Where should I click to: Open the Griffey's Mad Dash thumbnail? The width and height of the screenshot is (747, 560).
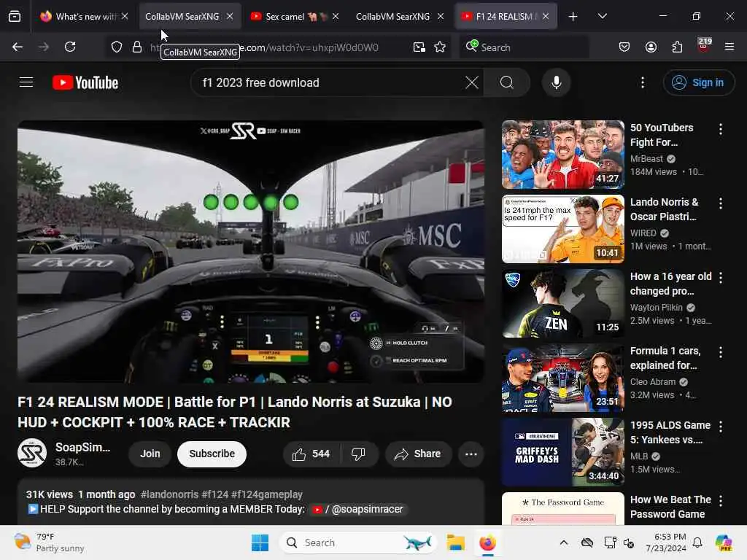pyautogui.click(x=562, y=451)
